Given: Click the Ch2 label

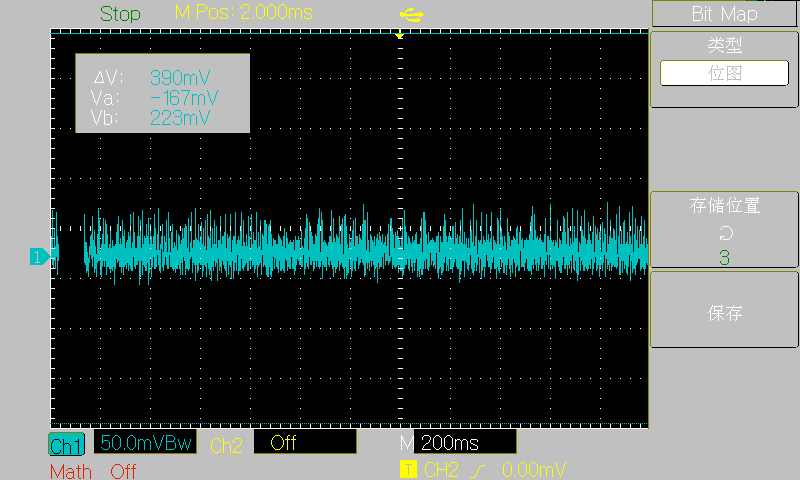Looking at the screenshot, I should click(226, 445).
